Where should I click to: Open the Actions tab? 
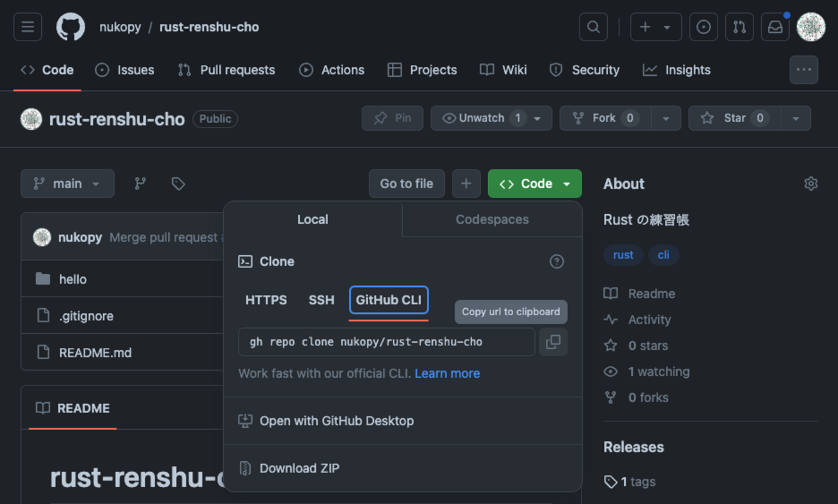[332, 70]
